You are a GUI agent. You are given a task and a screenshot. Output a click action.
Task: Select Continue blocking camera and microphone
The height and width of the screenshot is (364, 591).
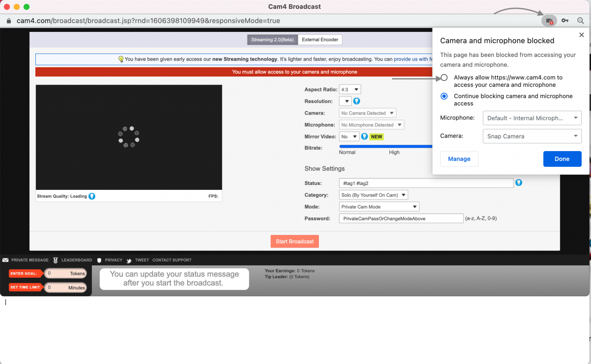pyautogui.click(x=444, y=96)
